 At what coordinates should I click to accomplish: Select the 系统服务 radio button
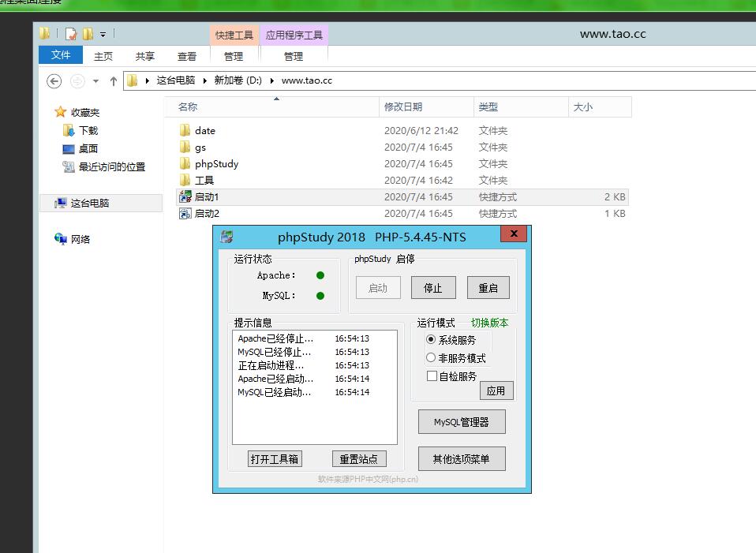(x=431, y=340)
